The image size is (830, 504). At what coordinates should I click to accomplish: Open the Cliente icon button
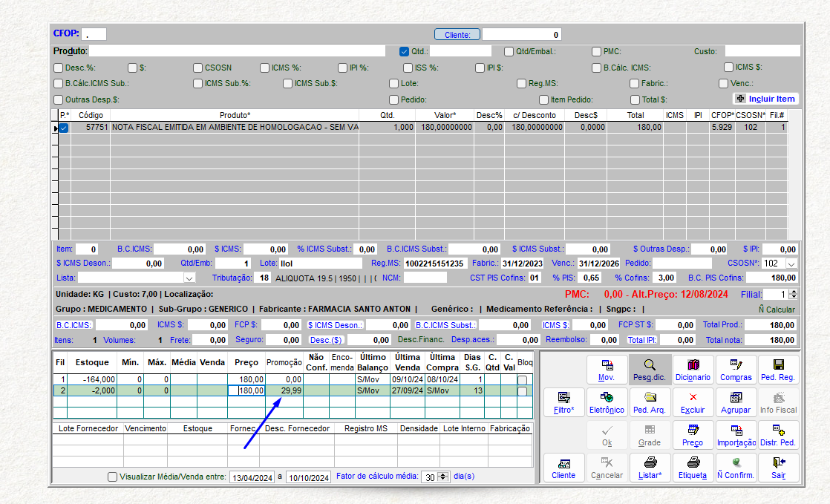563,468
